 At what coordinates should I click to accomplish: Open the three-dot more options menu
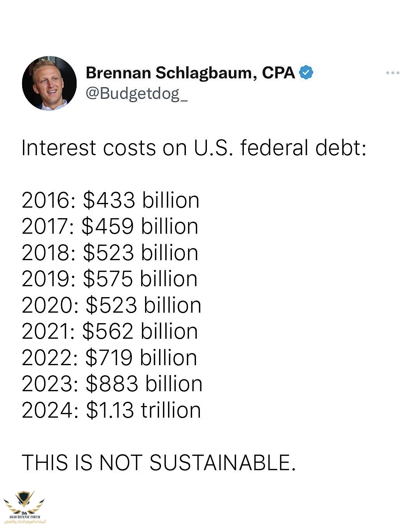(x=392, y=73)
